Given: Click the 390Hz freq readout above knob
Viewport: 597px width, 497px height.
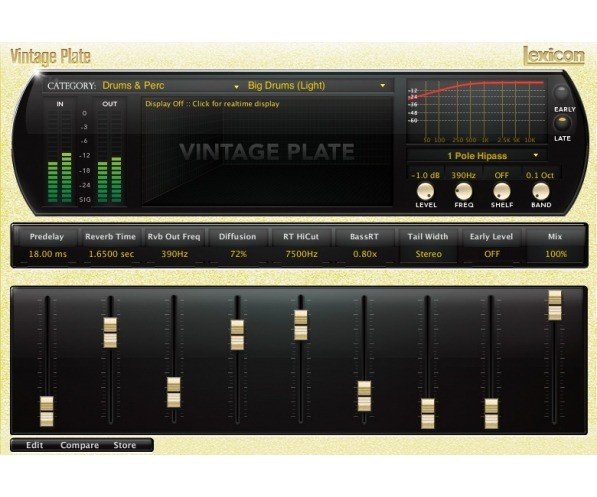Looking at the screenshot, I should (463, 175).
